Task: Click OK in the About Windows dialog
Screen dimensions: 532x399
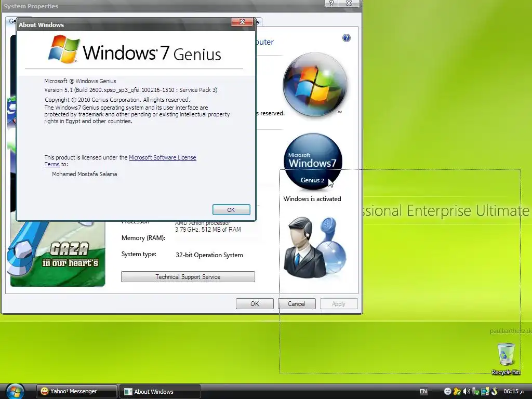Action: (x=231, y=210)
